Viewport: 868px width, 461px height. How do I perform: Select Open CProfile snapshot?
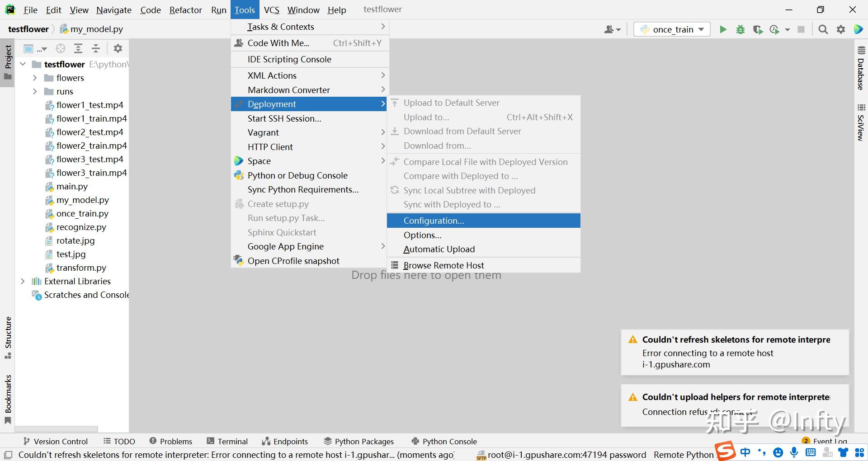pos(310,261)
